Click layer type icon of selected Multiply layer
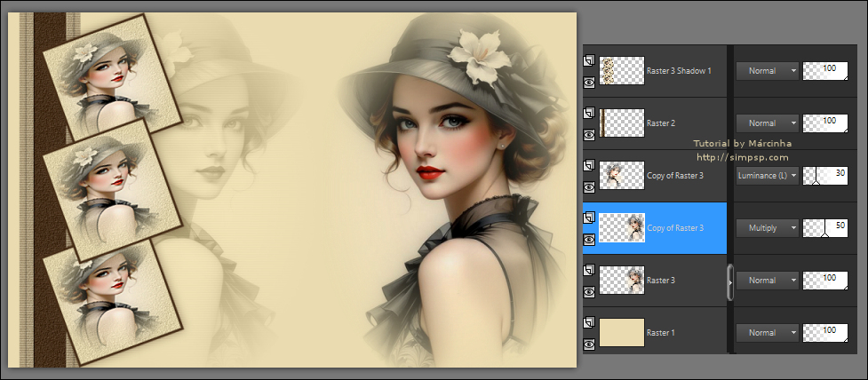Screen dimensions: 868x380 (x=588, y=218)
